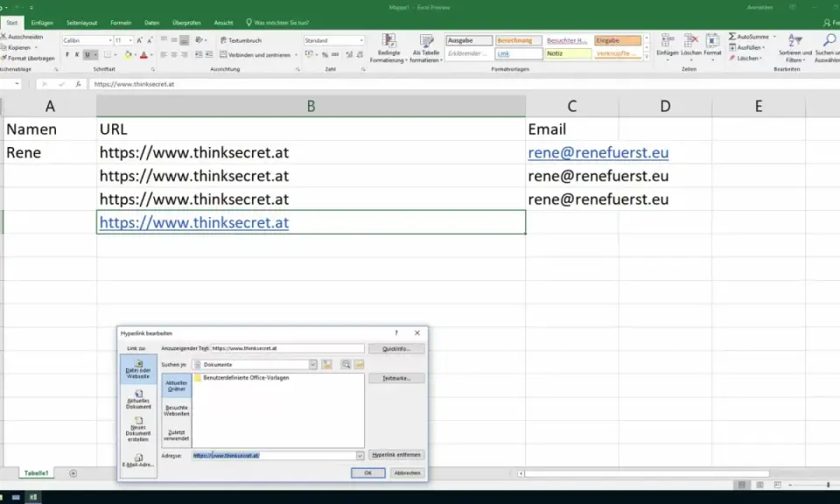This screenshot has width=840, height=504.
Task: Click the Textumbruch wrap text button
Action: click(241, 40)
